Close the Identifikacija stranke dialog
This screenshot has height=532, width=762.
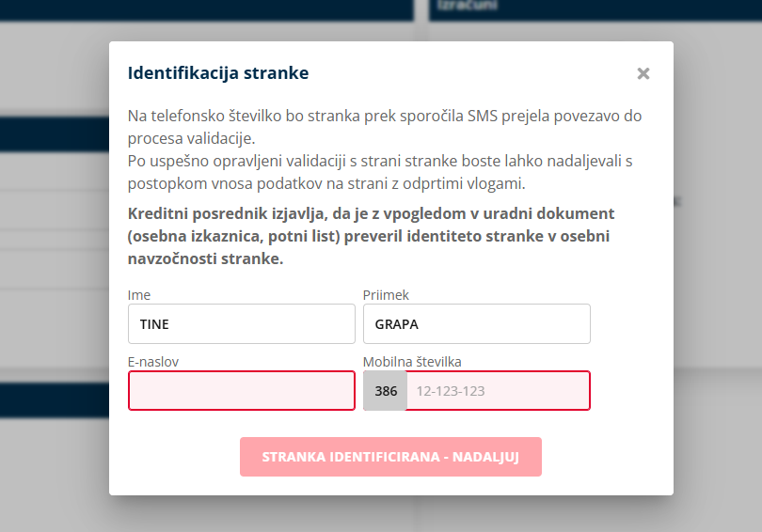643,73
